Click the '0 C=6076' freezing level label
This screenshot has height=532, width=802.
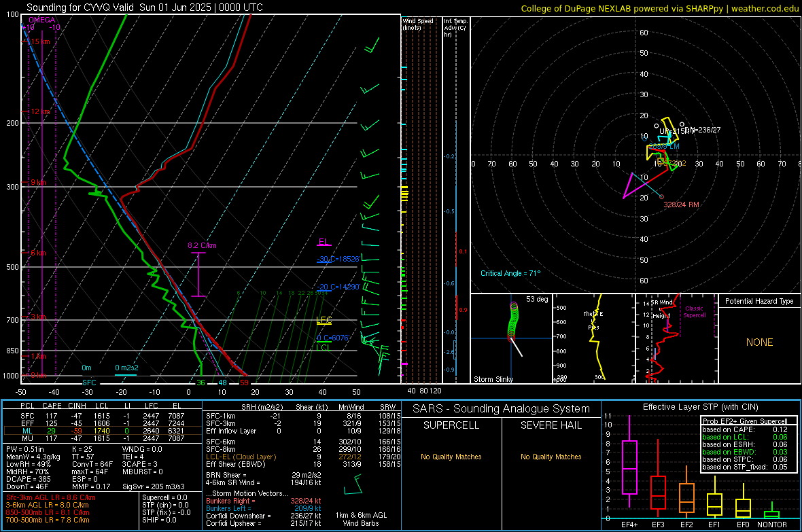[332, 338]
